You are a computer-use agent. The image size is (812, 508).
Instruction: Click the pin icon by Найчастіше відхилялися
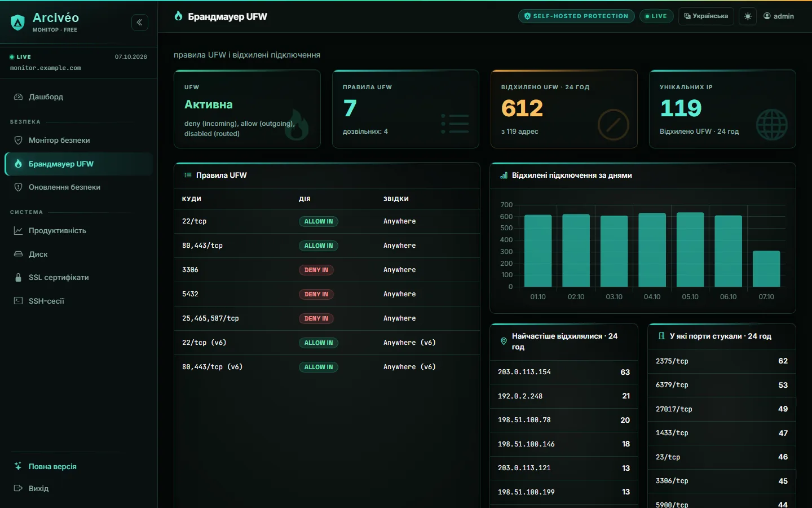click(504, 341)
